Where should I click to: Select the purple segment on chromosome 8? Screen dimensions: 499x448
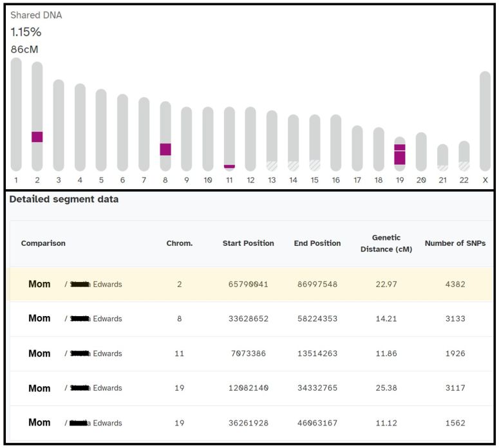pos(165,149)
